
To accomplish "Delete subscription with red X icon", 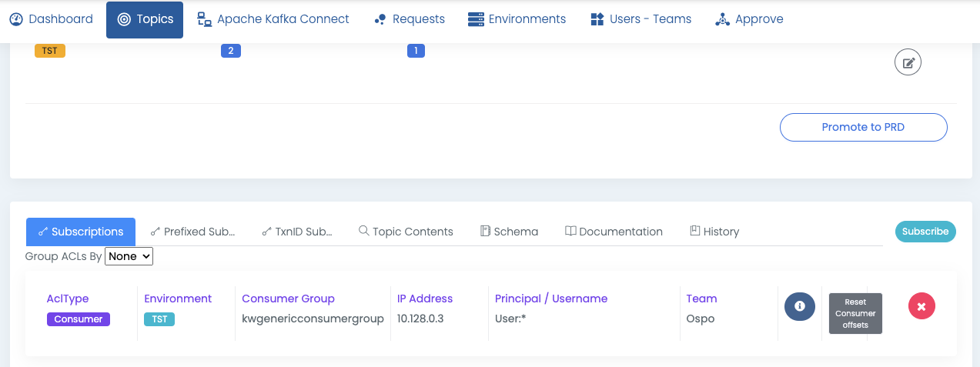I will coord(921,306).
